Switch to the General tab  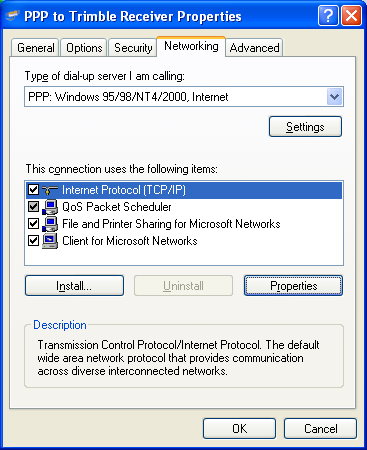coord(35,48)
